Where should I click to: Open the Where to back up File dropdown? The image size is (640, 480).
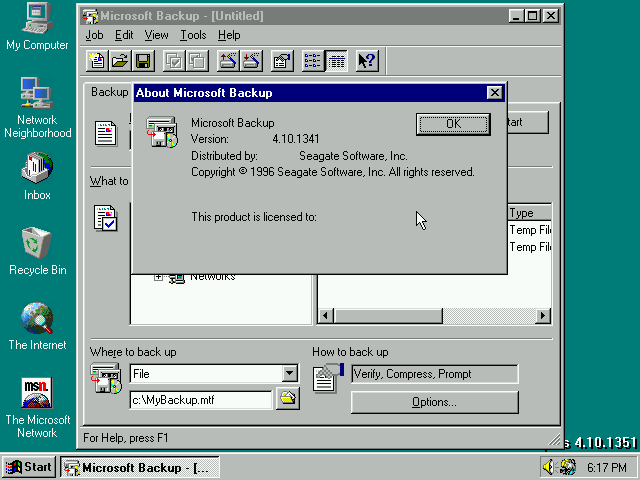pyautogui.click(x=289, y=373)
